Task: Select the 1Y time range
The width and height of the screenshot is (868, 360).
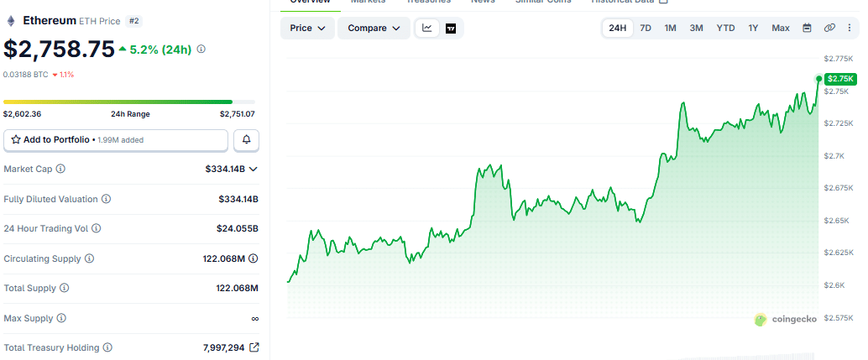Action: pos(753,29)
